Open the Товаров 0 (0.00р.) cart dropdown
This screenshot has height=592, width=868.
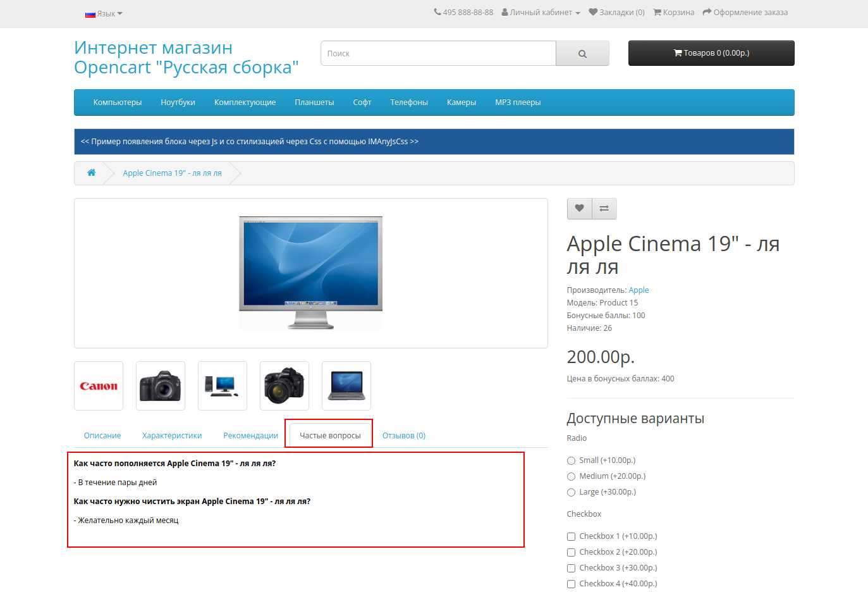tap(711, 53)
